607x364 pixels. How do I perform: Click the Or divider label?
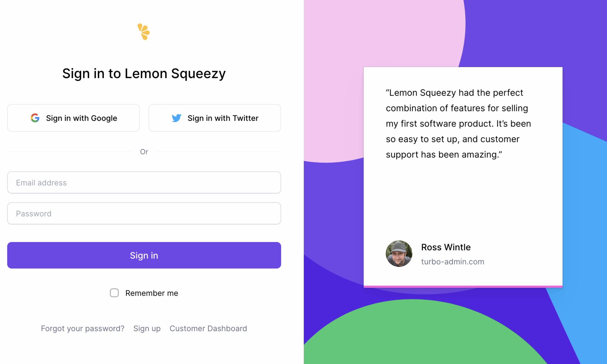[x=144, y=152]
